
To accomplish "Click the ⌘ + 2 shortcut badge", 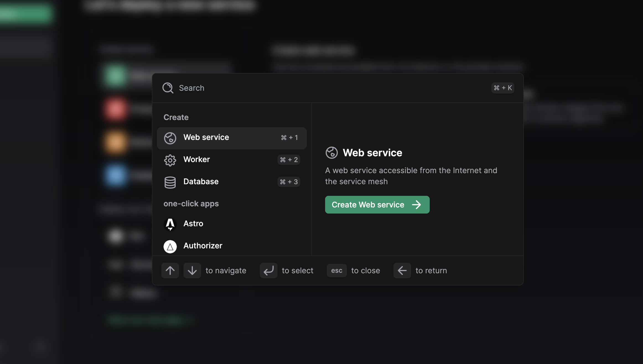I will coord(289,160).
